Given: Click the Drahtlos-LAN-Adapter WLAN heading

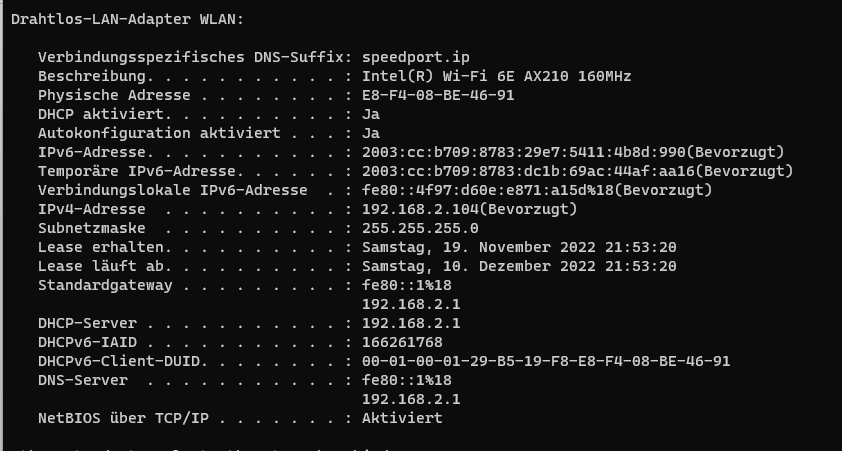Looking at the screenshot, I should pyautogui.click(x=127, y=19).
